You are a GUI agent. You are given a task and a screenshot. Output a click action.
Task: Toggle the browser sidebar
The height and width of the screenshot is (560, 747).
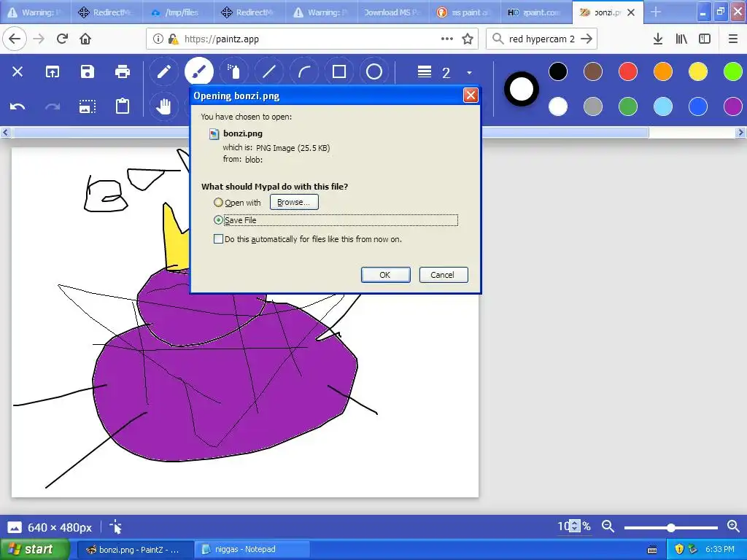click(x=705, y=39)
